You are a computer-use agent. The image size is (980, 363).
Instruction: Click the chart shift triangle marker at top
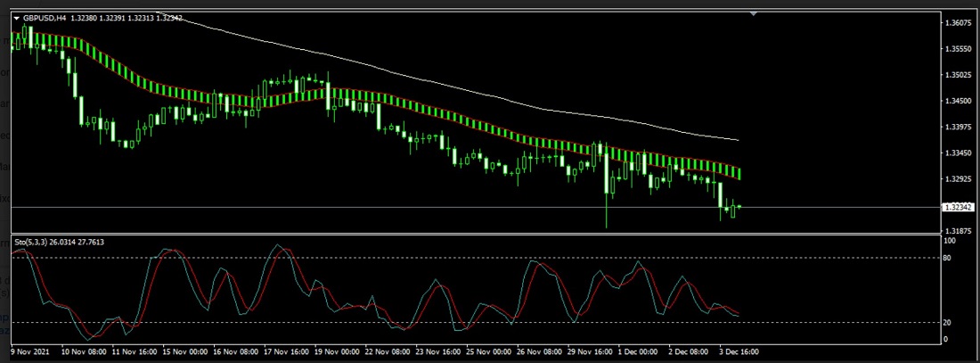755,14
